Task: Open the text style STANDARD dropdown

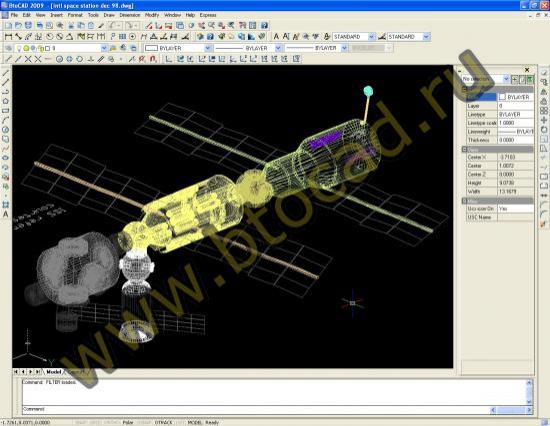Action: 372,36
